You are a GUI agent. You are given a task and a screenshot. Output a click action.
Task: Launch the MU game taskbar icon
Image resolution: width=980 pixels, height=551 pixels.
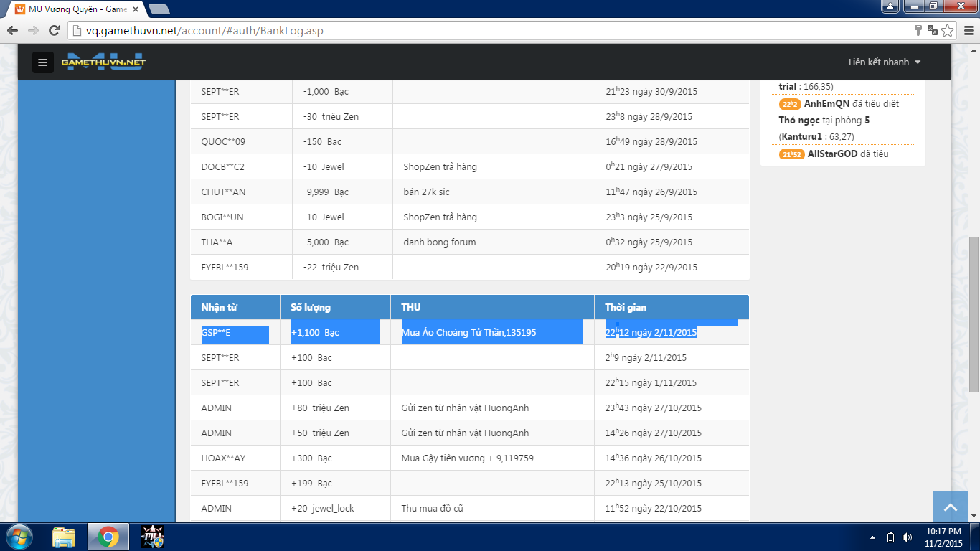[153, 537]
